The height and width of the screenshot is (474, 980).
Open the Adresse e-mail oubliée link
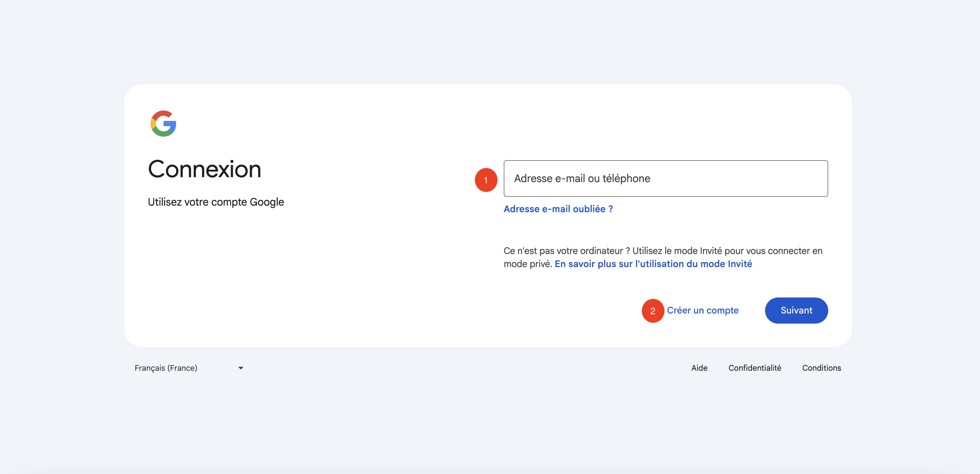[x=558, y=209]
